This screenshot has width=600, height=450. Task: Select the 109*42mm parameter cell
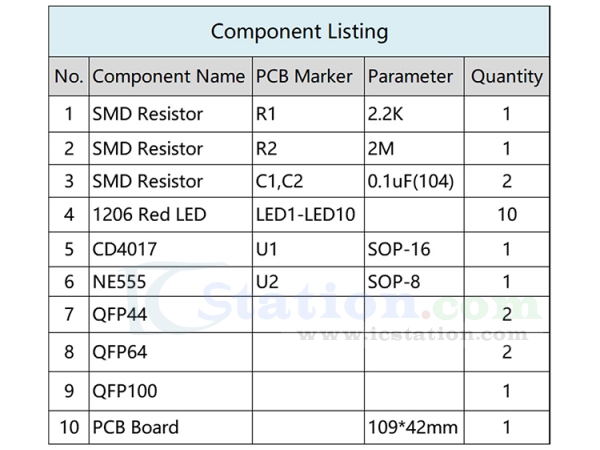(x=413, y=427)
